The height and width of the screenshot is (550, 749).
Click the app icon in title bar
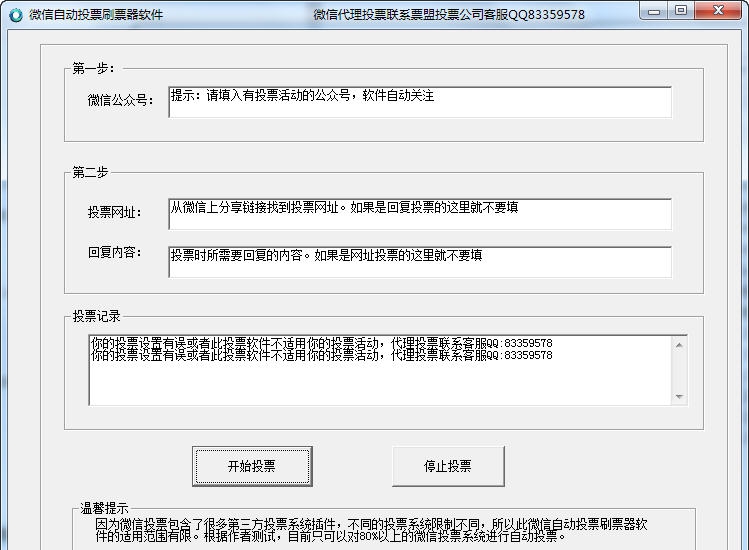16,15
